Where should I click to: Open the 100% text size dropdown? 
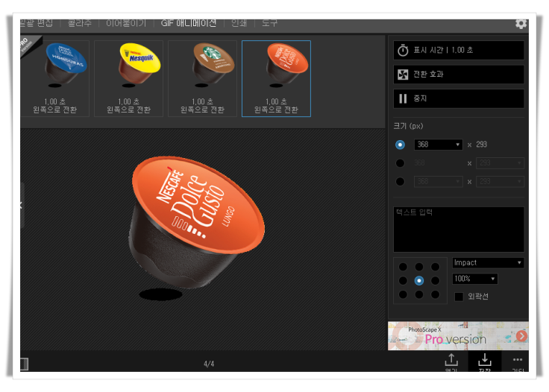[474, 279]
